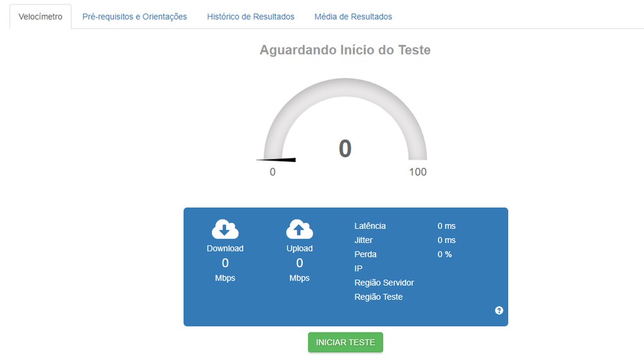
Task: Click the Download cloud icon
Action: (x=225, y=230)
